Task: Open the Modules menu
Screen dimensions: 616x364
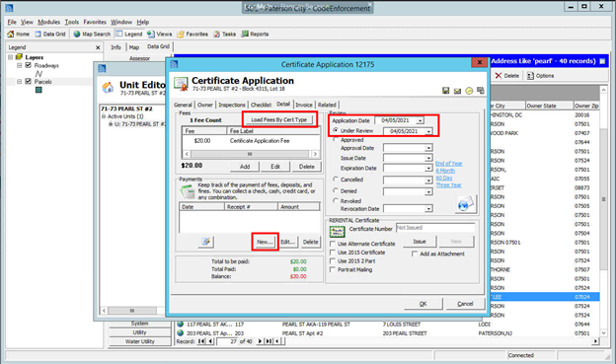Action: pyautogui.click(x=48, y=22)
